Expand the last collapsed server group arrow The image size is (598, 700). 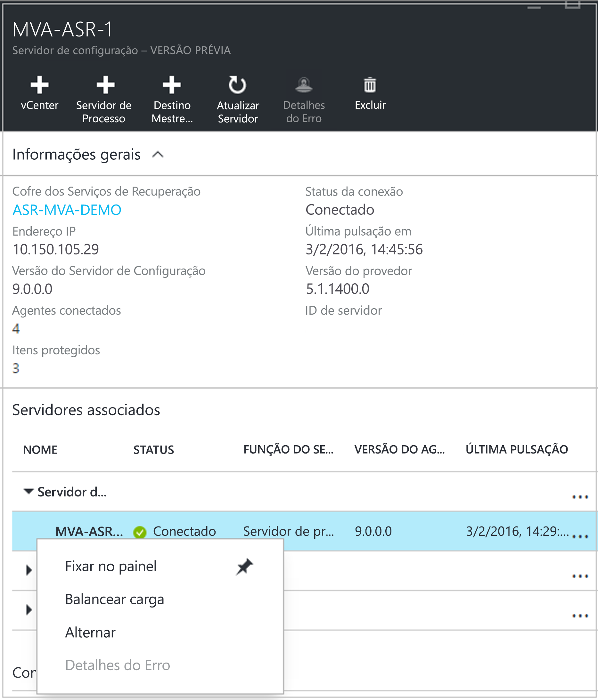click(x=29, y=610)
